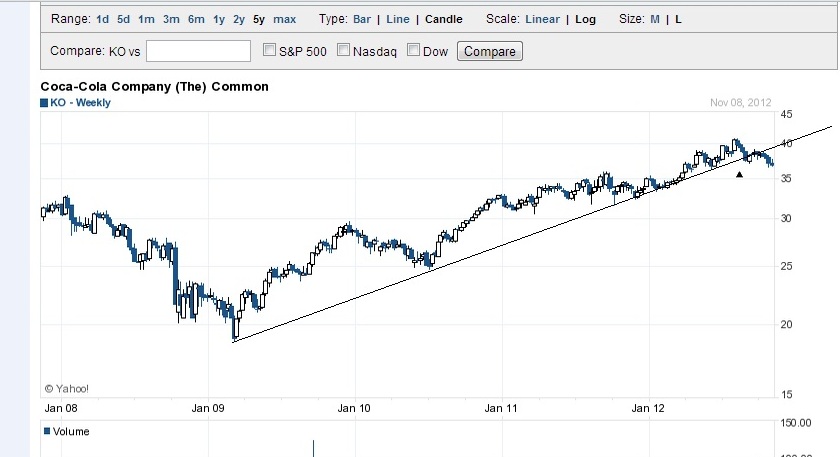Check the Dow comparison checkbox
This screenshot has height=457, width=840.
click(x=414, y=51)
